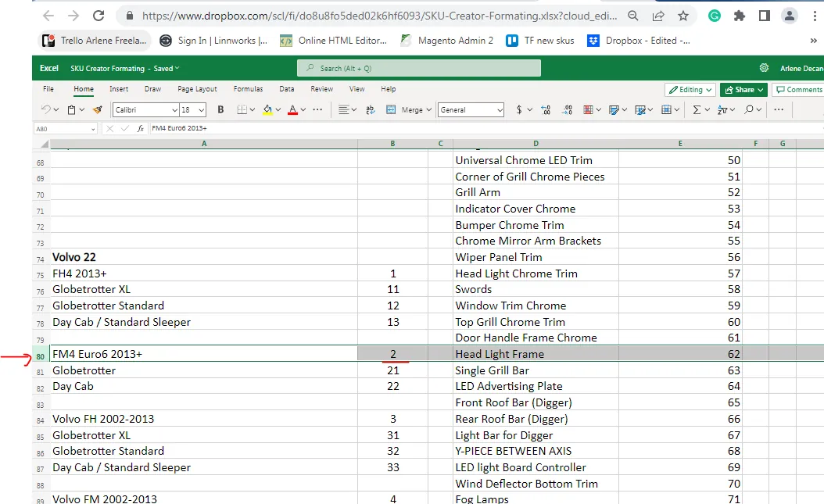
Task: Bookmark this page with the star icon
Action: pyautogui.click(x=682, y=16)
